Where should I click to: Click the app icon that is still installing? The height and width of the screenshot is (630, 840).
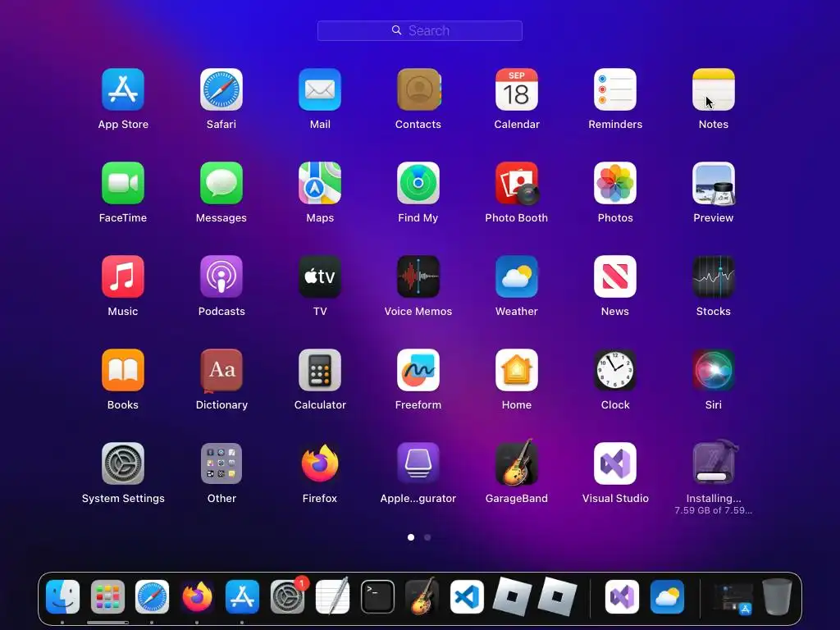pos(714,462)
